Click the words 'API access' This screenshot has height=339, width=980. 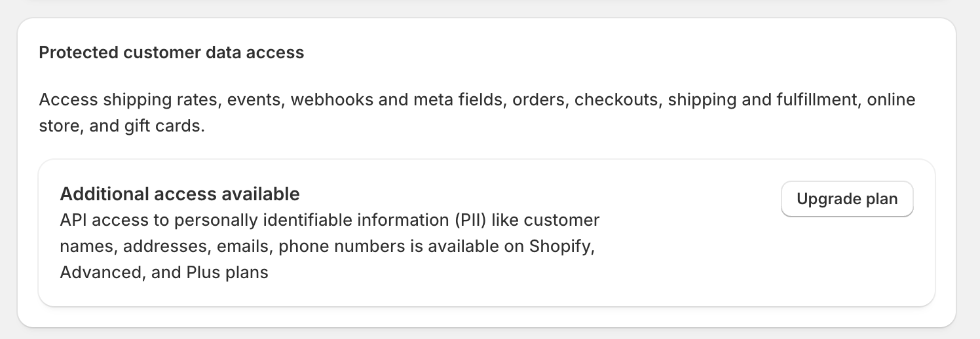click(x=98, y=220)
